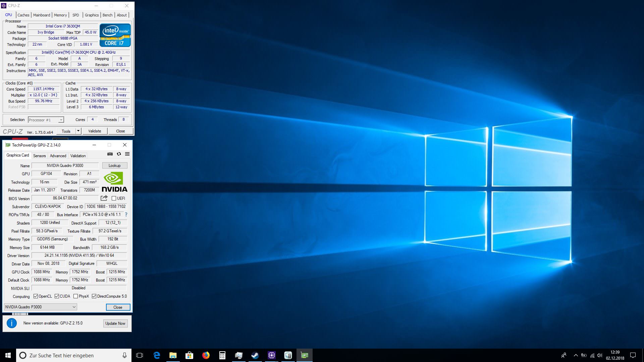Switch to the Mainboard tab in CPU-Z
644x362 pixels.
click(x=42, y=15)
